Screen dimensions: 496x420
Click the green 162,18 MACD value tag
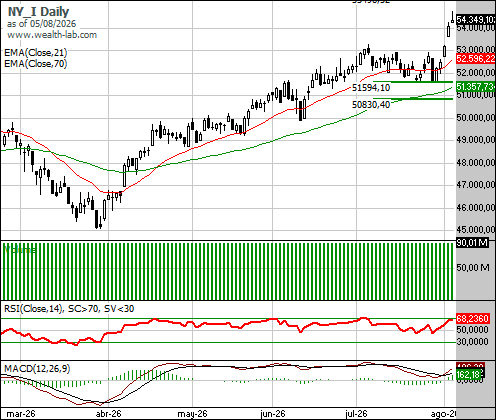click(x=469, y=375)
